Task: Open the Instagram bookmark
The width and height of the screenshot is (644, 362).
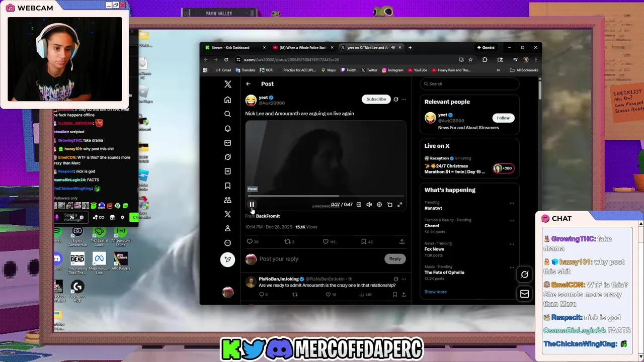Action: click(x=392, y=70)
